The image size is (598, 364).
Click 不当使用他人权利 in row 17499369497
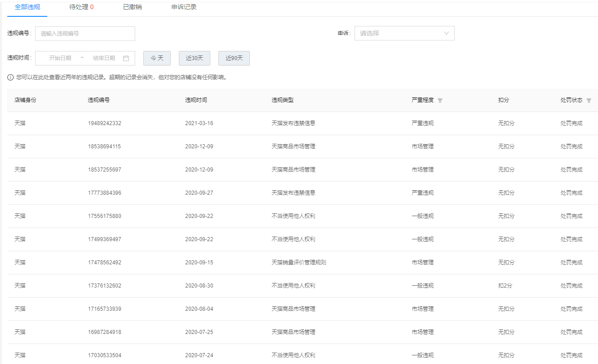[294, 239]
